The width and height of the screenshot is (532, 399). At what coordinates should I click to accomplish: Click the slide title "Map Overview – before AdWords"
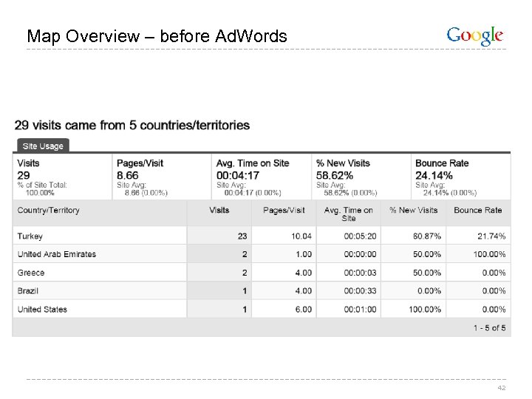point(157,35)
